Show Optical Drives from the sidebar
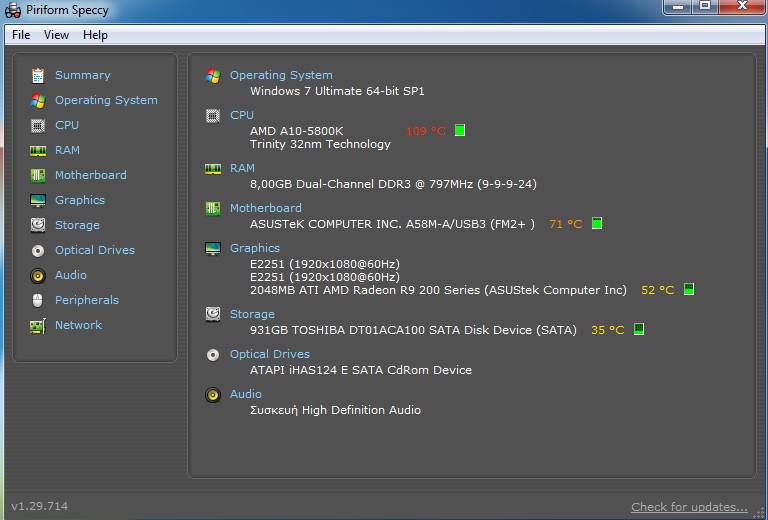Viewport: 768px width, 520px height. 95,250
